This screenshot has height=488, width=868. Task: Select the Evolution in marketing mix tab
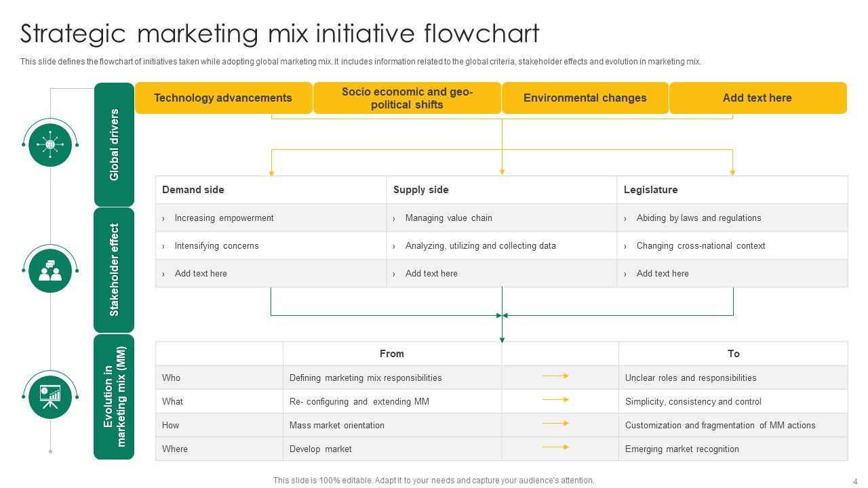[x=114, y=396]
